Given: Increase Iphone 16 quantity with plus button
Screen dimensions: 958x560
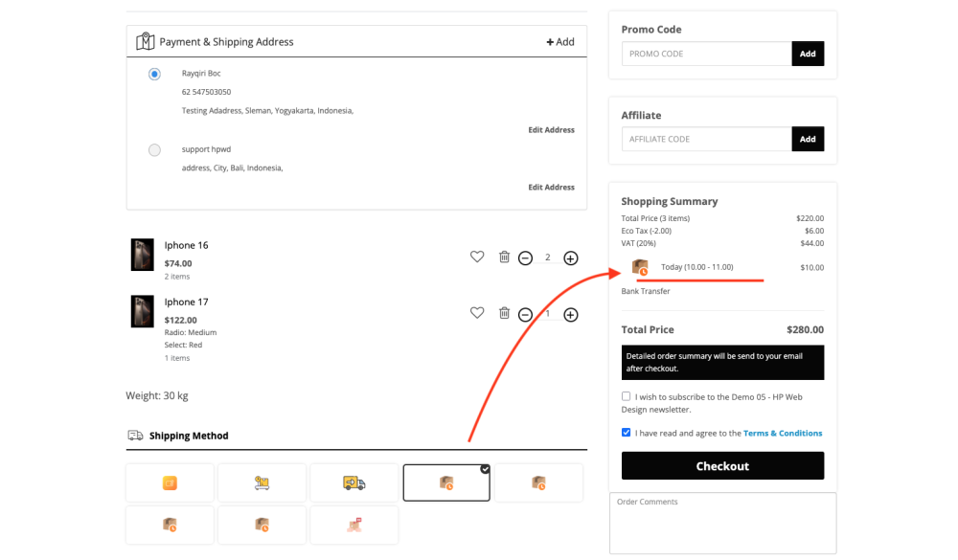Looking at the screenshot, I should [571, 258].
